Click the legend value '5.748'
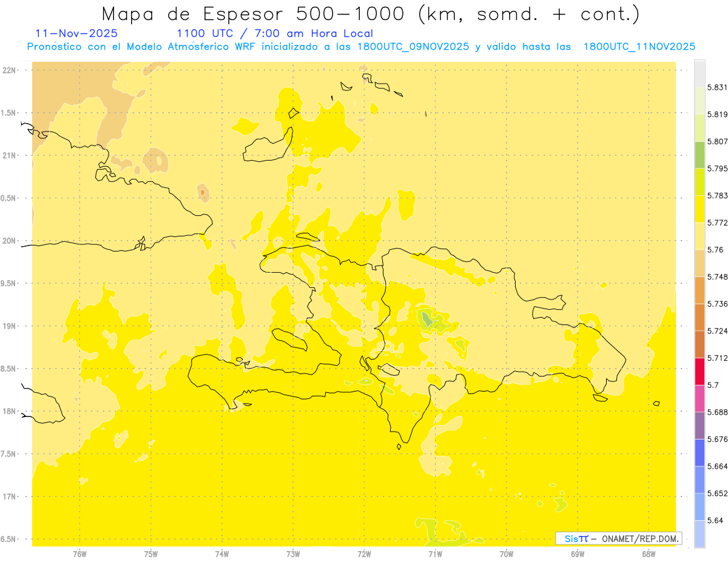The image size is (728, 562). coord(717,276)
